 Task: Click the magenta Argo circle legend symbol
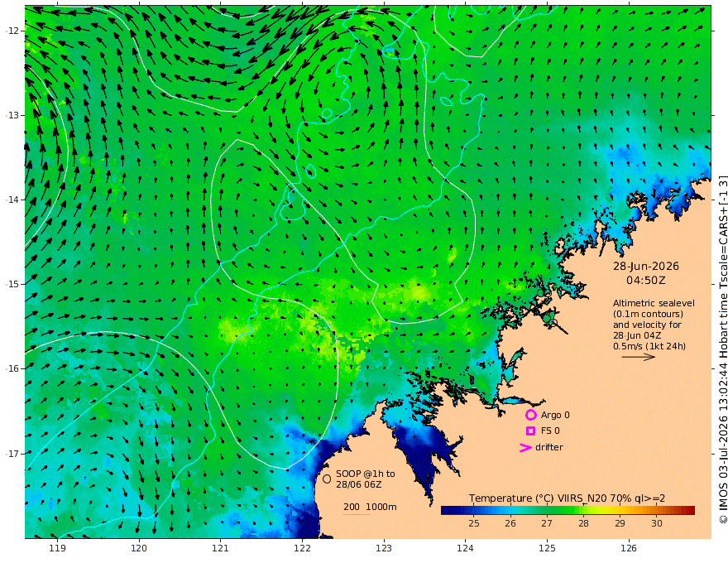(x=530, y=415)
